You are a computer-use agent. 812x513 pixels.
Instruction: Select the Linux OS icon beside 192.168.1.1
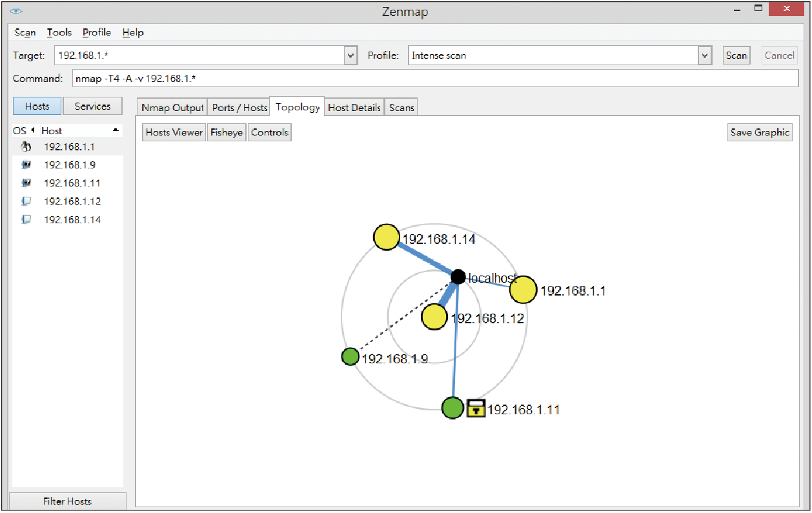tap(26, 146)
